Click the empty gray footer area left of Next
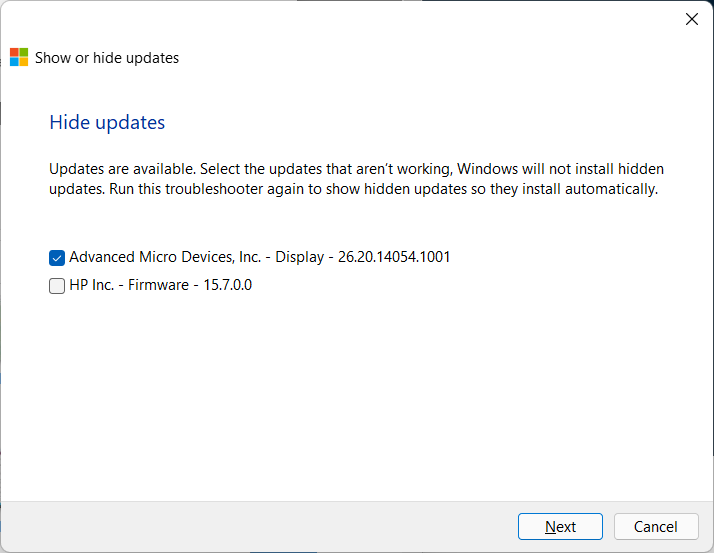Screen dimensions: 714x553 [250, 527]
